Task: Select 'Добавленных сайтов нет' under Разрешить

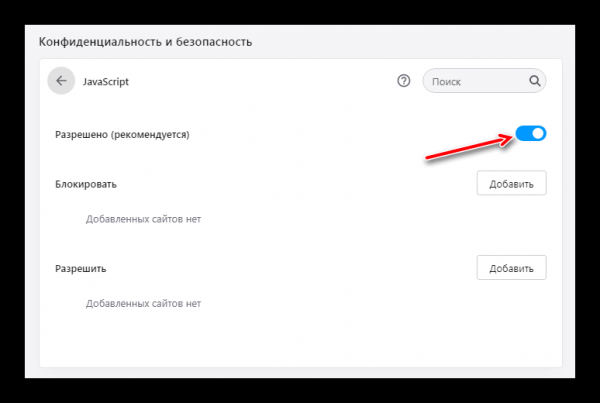Action: point(143,303)
